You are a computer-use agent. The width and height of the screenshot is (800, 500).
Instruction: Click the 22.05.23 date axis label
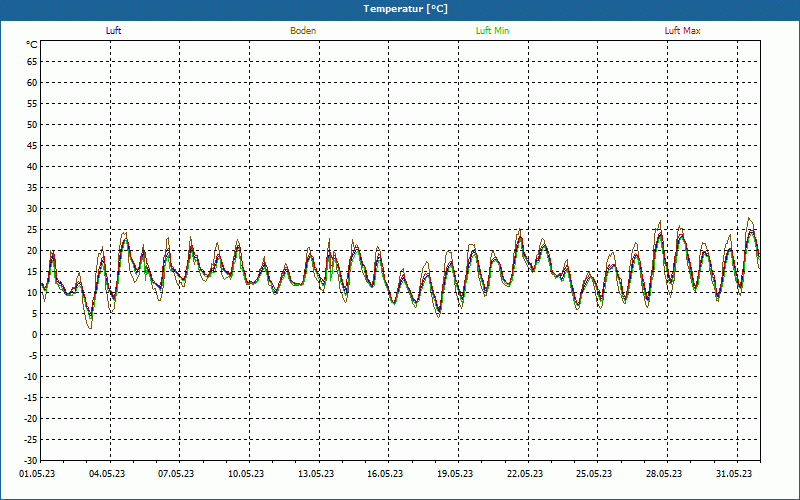[524, 474]
